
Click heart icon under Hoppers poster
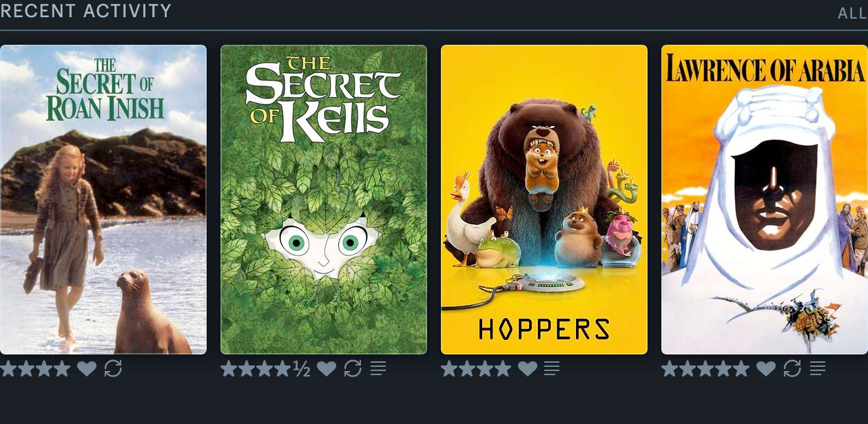527,369
